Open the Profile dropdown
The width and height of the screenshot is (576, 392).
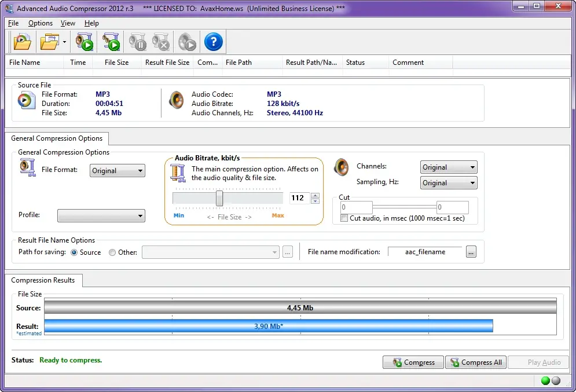[101, 215]
